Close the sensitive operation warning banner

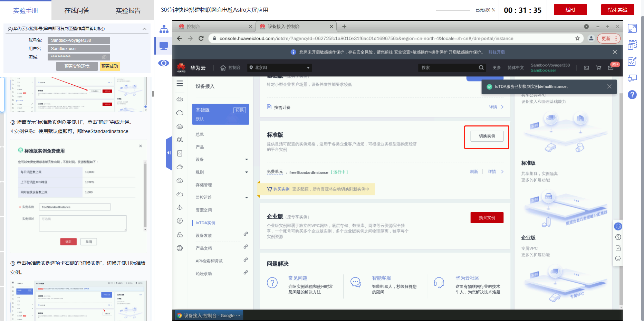point(615,52)
